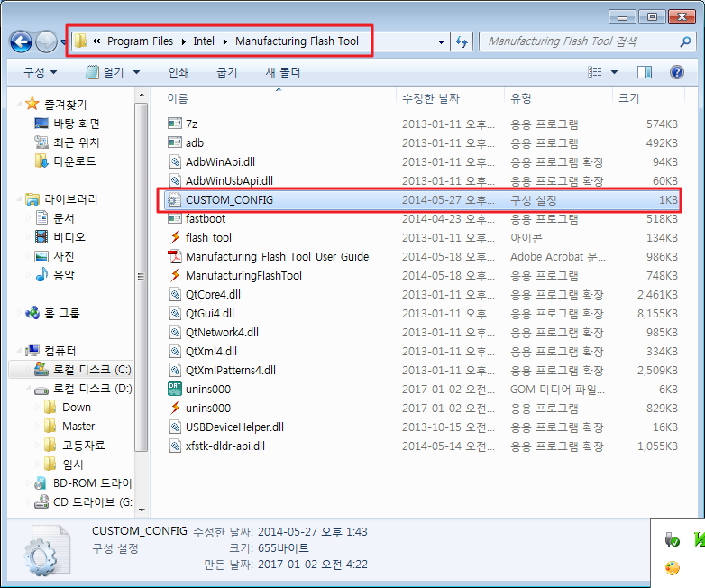Image resolution: width=705 pixels, height=588 pixels.
Task: Sort by 수정한 날짜 column header
Action: 431,98
